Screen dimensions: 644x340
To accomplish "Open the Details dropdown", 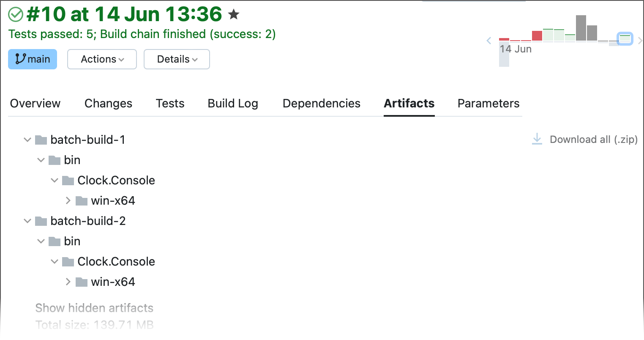I will tap(177, 59).
